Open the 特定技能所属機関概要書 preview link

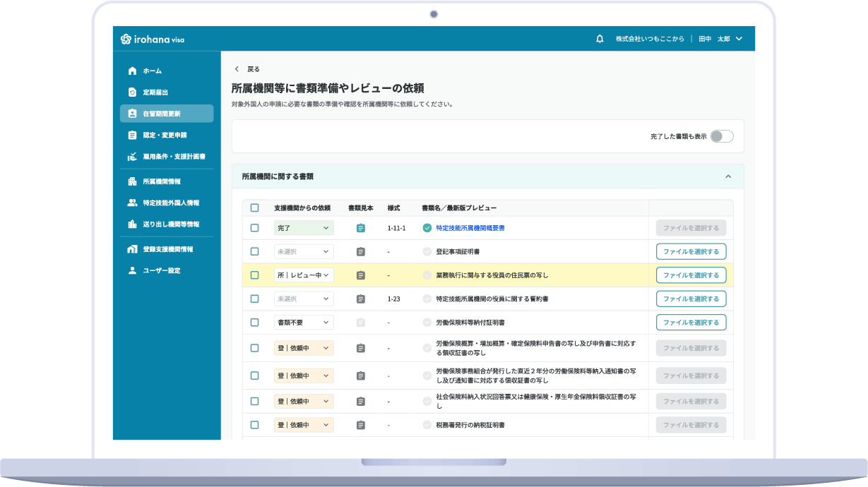click(470, 228)
